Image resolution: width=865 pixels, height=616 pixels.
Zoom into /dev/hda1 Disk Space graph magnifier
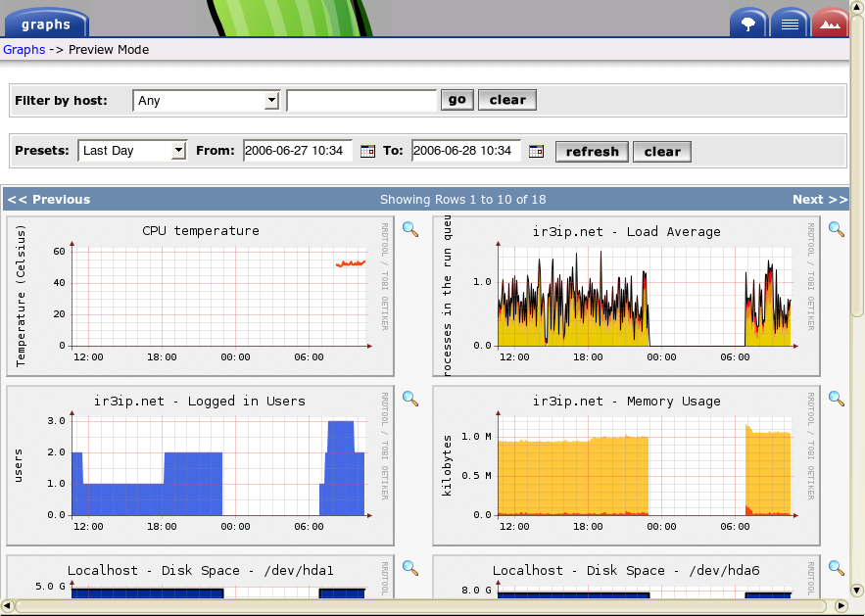pos(410,567)
